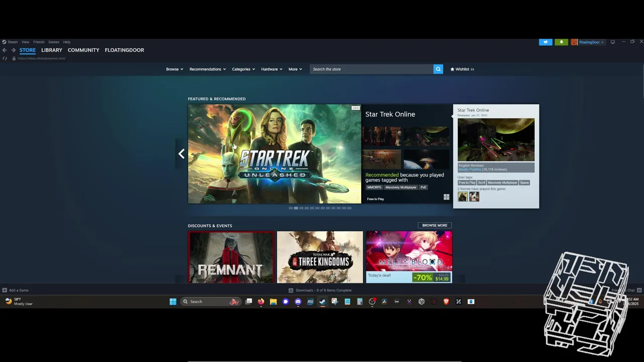Switch to the COMMUNITY tab
Screen dimensions: 644x362
tap(84, 50)
